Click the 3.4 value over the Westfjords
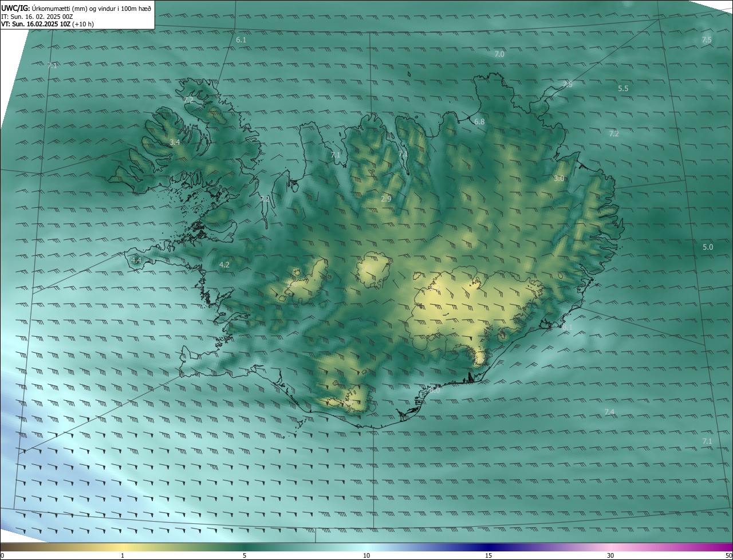Image resolution: width=733 pixels, height=560 pixels. [175, 142]
